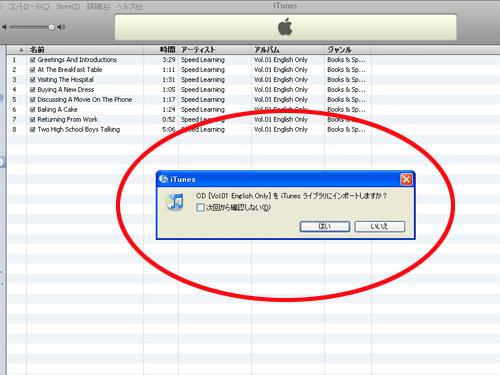Open the ヘルプ menu

(130, 6)
